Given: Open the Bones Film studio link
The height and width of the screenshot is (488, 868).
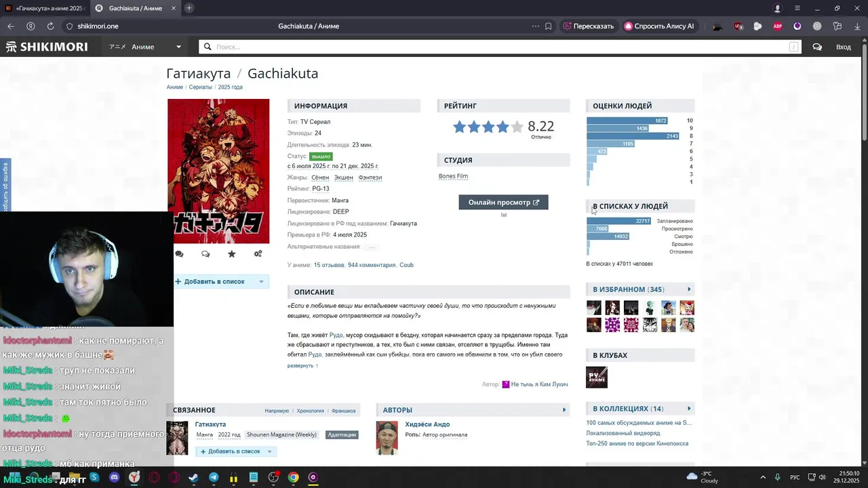Looking at the screenshot, I should (453, 176).
